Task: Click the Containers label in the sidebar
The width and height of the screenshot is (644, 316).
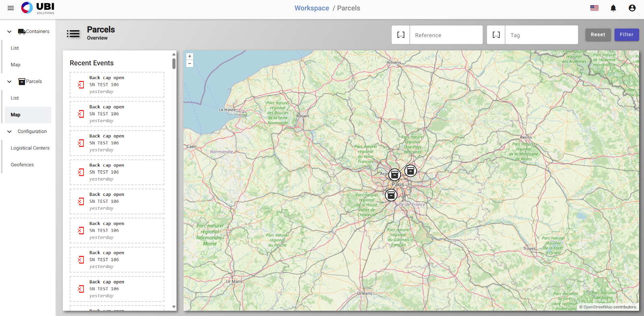Action: (38, 31)
